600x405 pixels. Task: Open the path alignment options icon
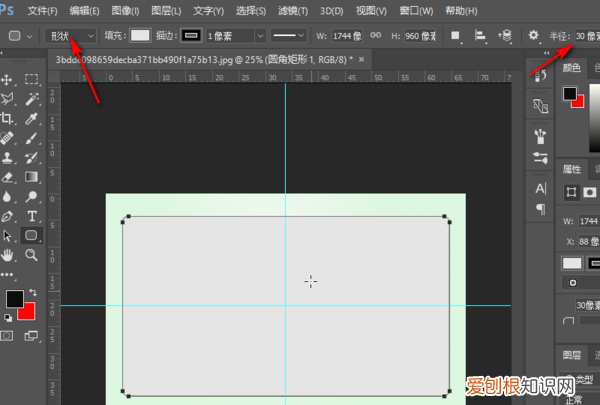point(482,35)
